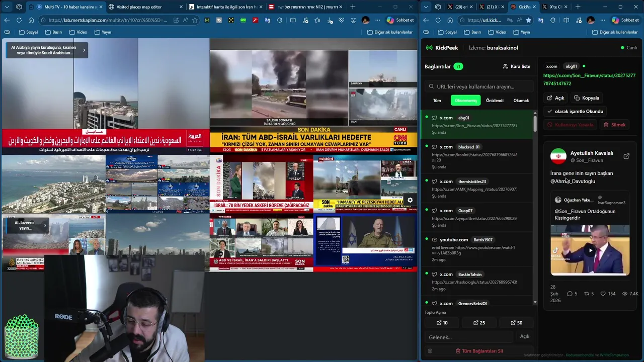Delete all links with Tüm Bağlantıları Sil
The image size is (644, 362).
(x=479, y=351)
